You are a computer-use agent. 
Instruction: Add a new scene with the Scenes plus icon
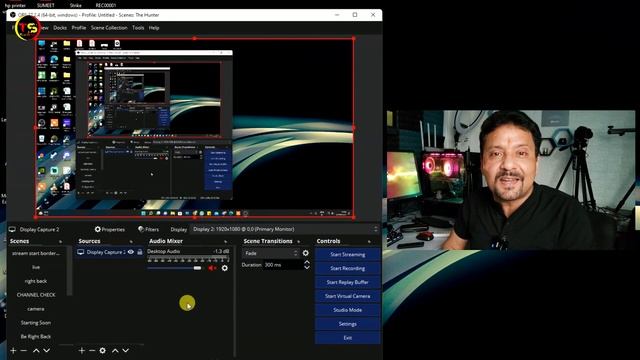[13, 351]
